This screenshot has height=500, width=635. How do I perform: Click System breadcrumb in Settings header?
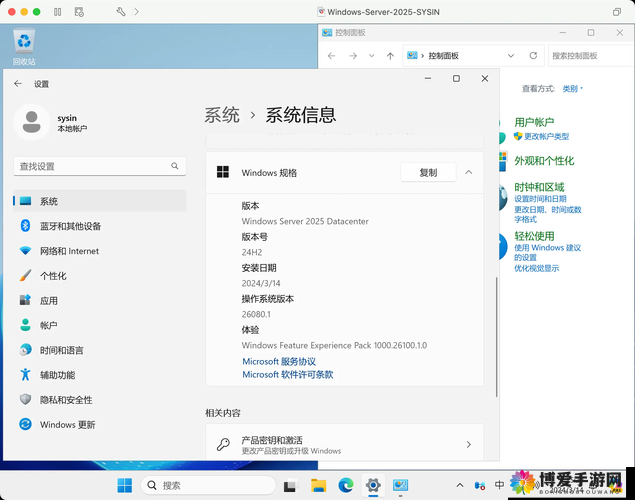[x=222, y=115]
